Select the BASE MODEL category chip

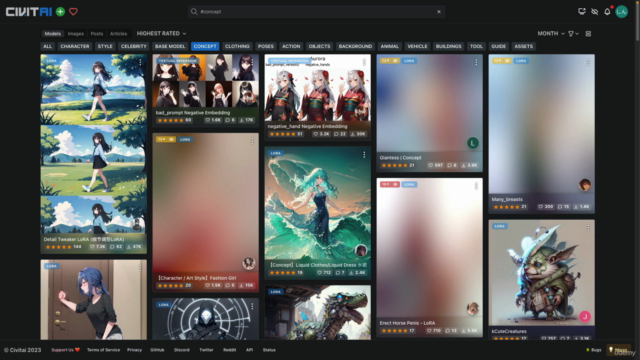tap(170, 47)
